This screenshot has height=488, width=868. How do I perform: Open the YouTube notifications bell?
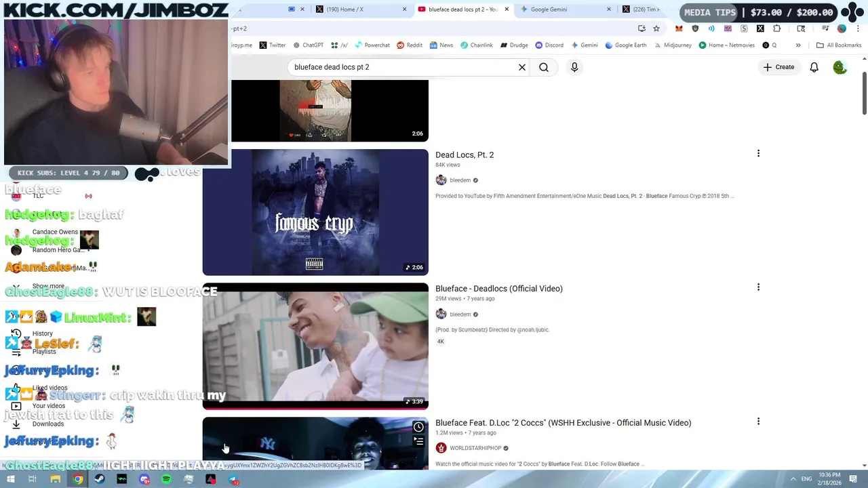pyautogui.click(x=814, y=67)
